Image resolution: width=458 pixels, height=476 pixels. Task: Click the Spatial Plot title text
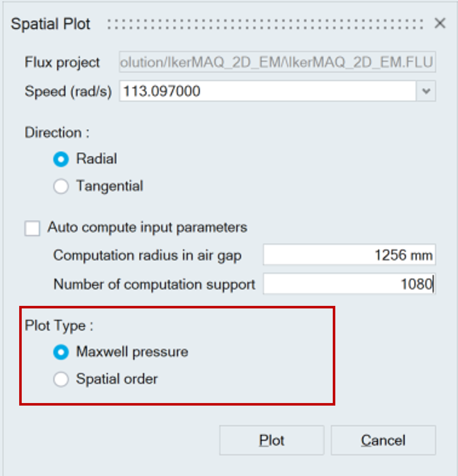click(x=50, y=24)
